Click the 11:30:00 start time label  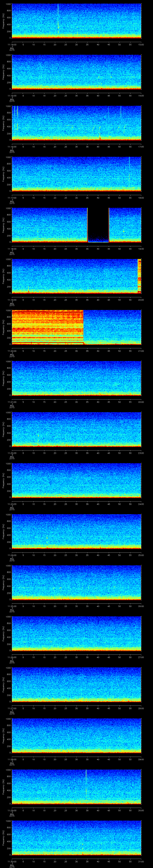12,861
